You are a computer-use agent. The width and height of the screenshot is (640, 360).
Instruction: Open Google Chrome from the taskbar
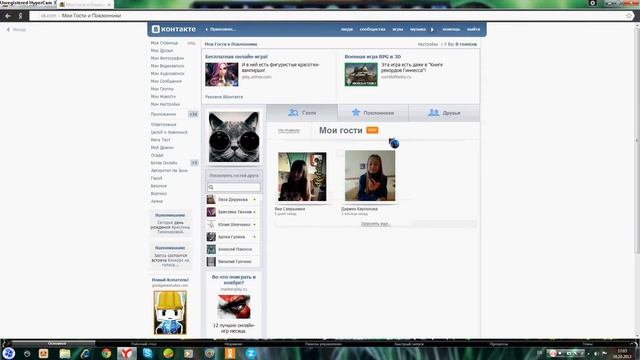click(106, 353)
